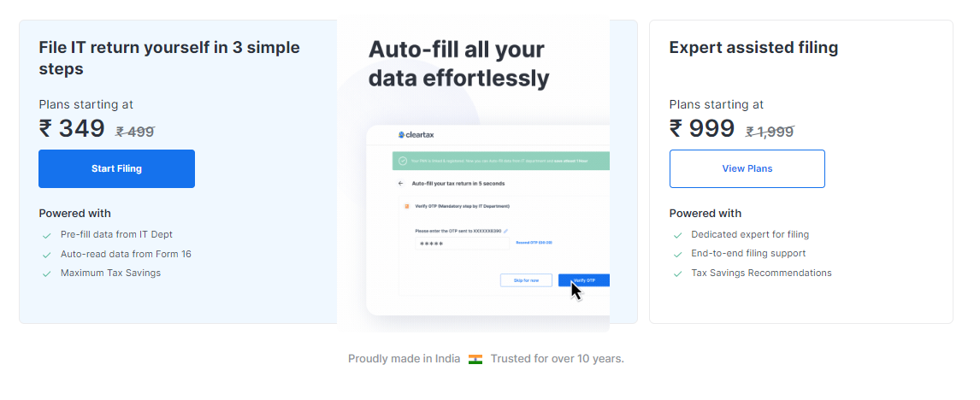
Task: Select Skip for now in the preview
Action: tap(526, 280)
